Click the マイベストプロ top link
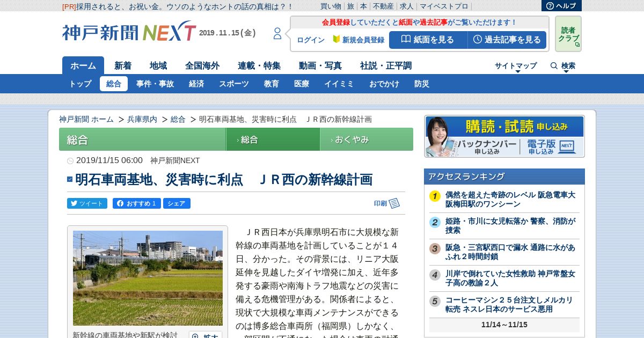Screen dimensions: 644x338 tap(444, 6)
